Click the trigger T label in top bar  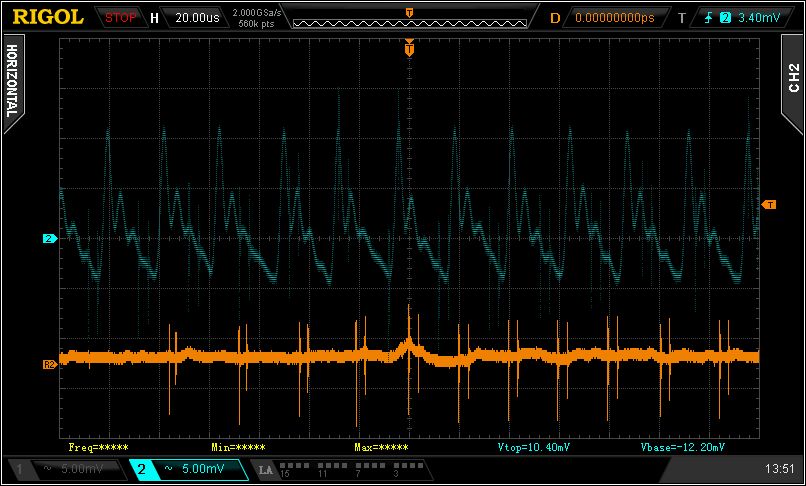coord(682,18)
